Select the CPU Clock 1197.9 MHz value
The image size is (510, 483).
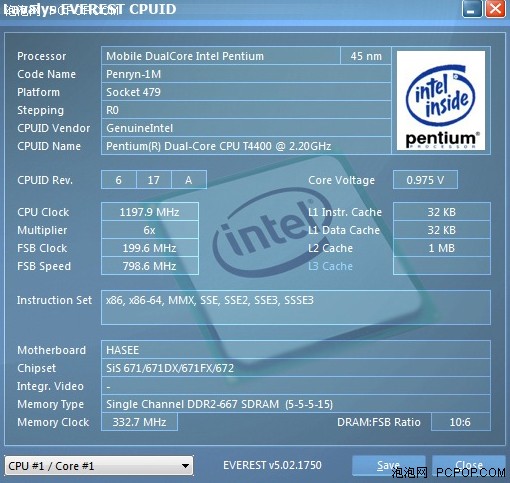(x=150, y=212)
